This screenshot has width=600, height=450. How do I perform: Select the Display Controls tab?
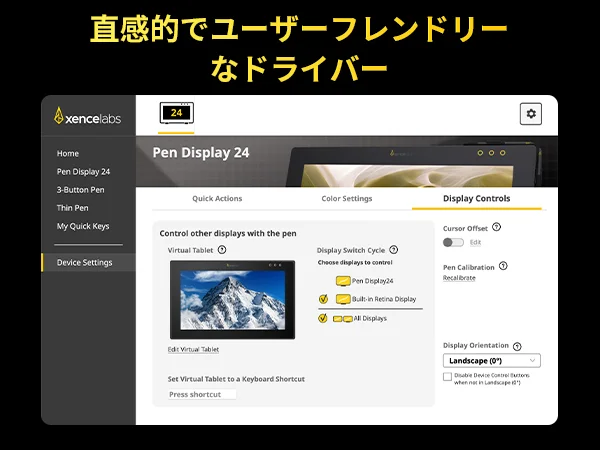[x=476, y=198]
